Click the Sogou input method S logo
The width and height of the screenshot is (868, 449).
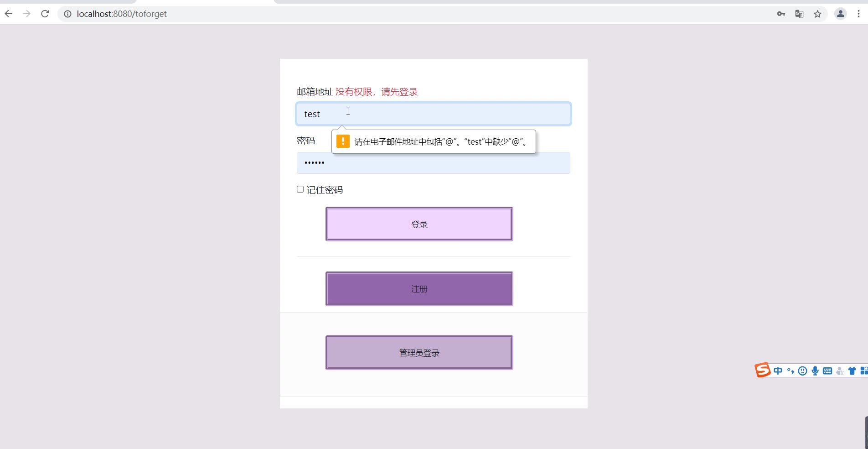pyautogui.click(x=762, y=370)
